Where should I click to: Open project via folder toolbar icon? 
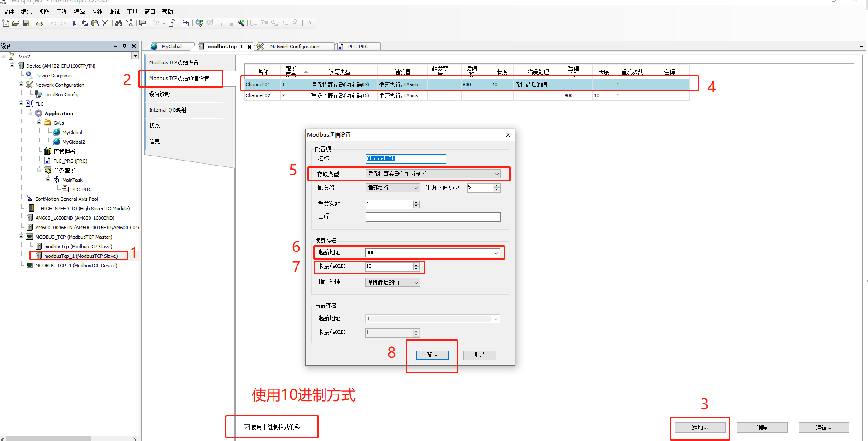(x=16, y=23)
